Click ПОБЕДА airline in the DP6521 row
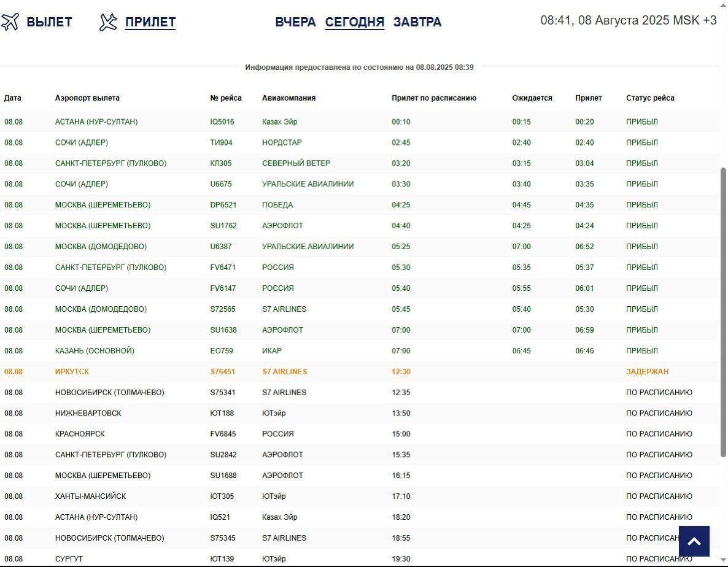The height and width of the screenshot is (567, 728). [x=277, y=205]
